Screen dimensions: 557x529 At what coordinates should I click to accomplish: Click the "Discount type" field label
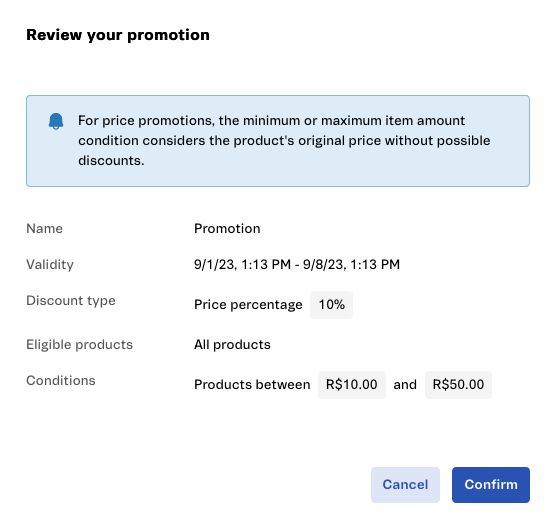point(71,301)
